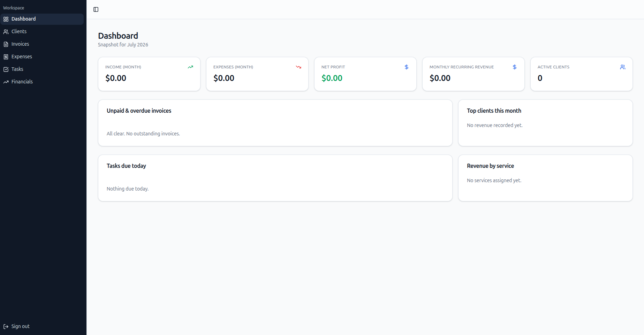Image resolution: width=644 pixels, height=335 pixels.
Task: Click the users icon on Active Clients card
Action: (x=623, y=67)
